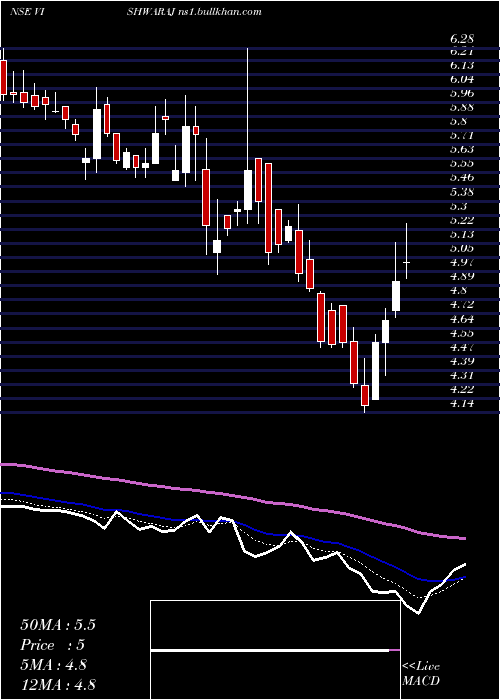Click the 4.31 price axis label
This screenshot has width=500, height=700.
462,375
